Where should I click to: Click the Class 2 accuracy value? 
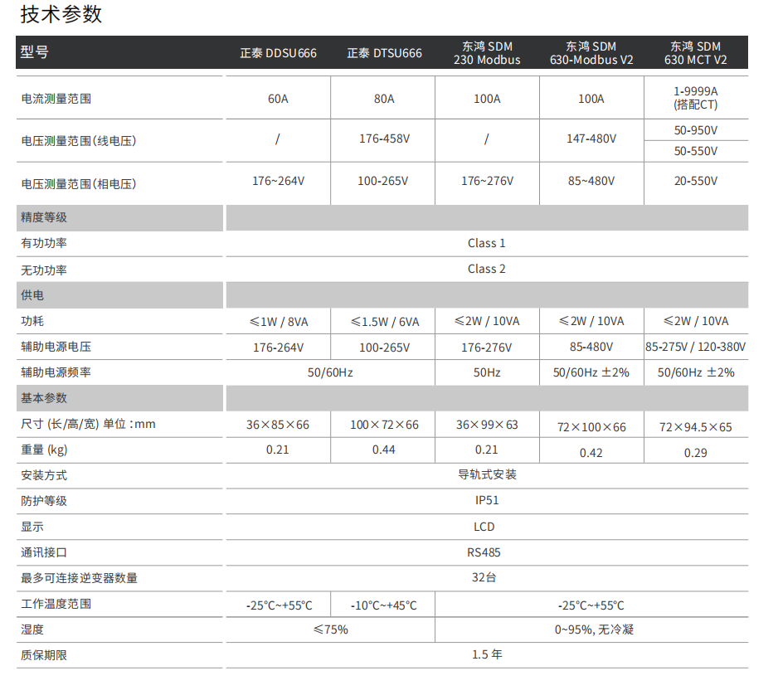pos(486,269)
